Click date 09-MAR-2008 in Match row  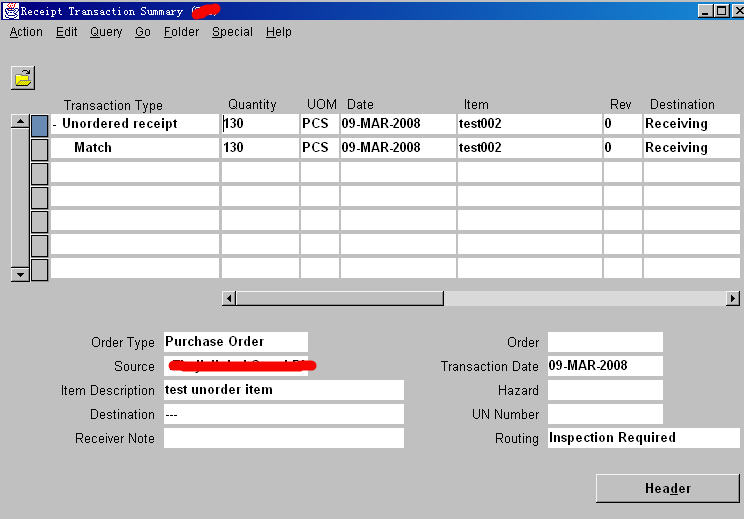[x=398, y=148]
